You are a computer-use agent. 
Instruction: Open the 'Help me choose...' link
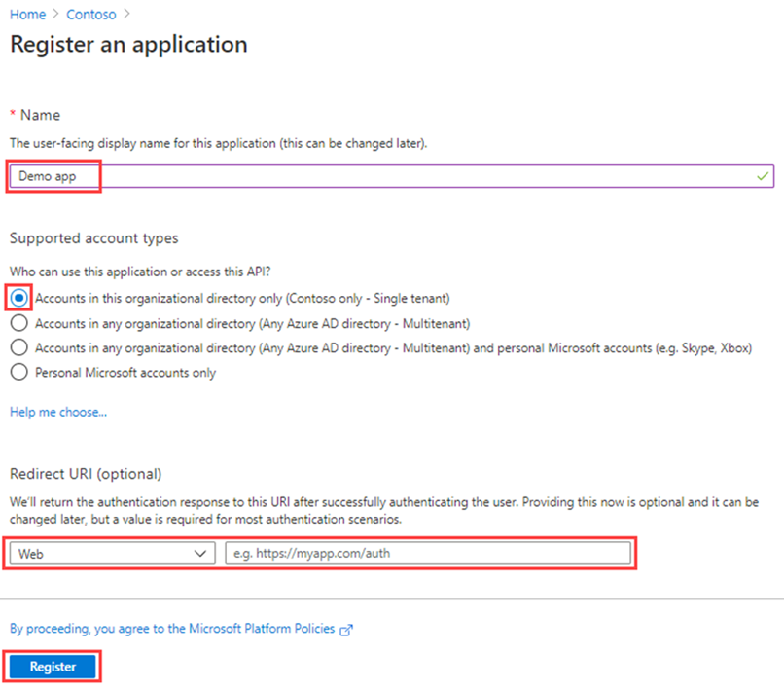point(57,412)
